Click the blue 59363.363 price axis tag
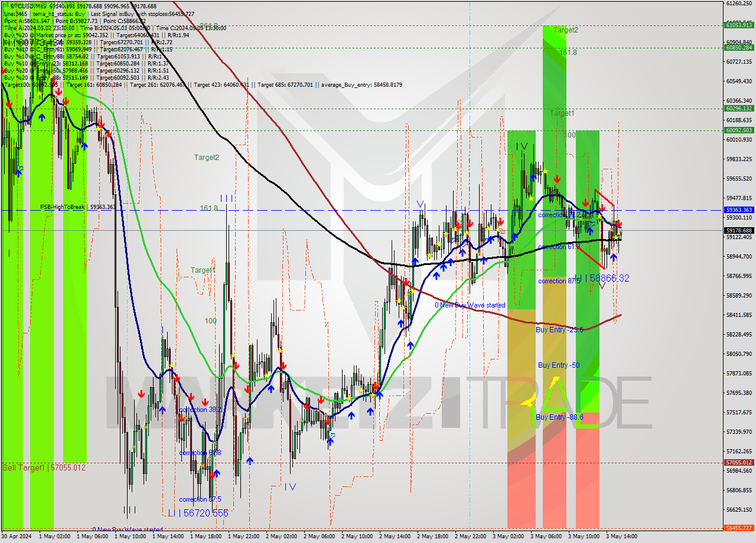The height and width of the screenshot is (543, 756). (x=739, y=210)
